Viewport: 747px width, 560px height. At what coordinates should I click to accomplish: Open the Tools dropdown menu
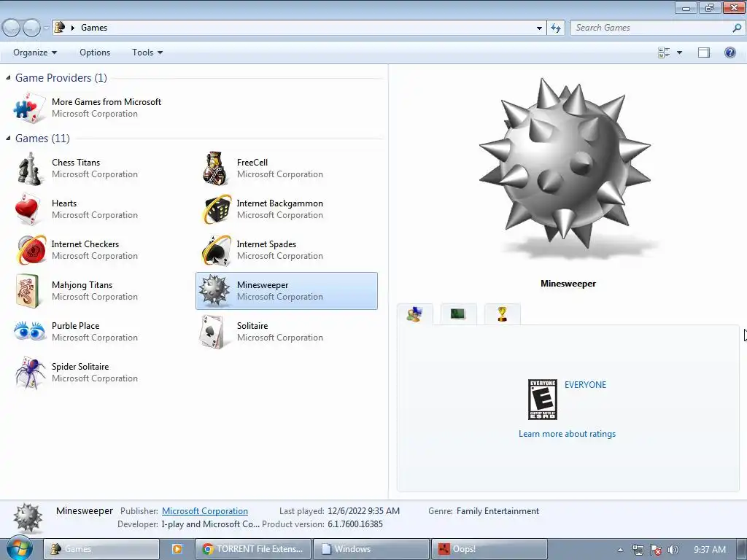click(147, 52)
